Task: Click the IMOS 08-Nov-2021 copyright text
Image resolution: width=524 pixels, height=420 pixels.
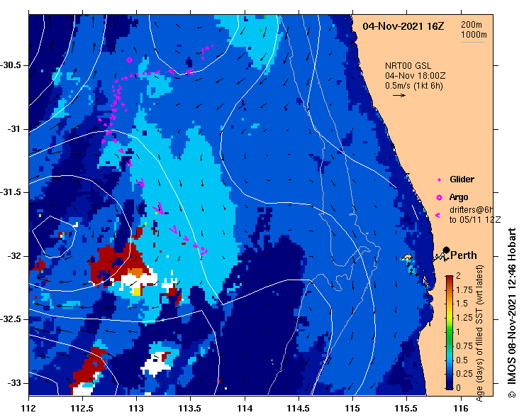Action: click(512, 313)
